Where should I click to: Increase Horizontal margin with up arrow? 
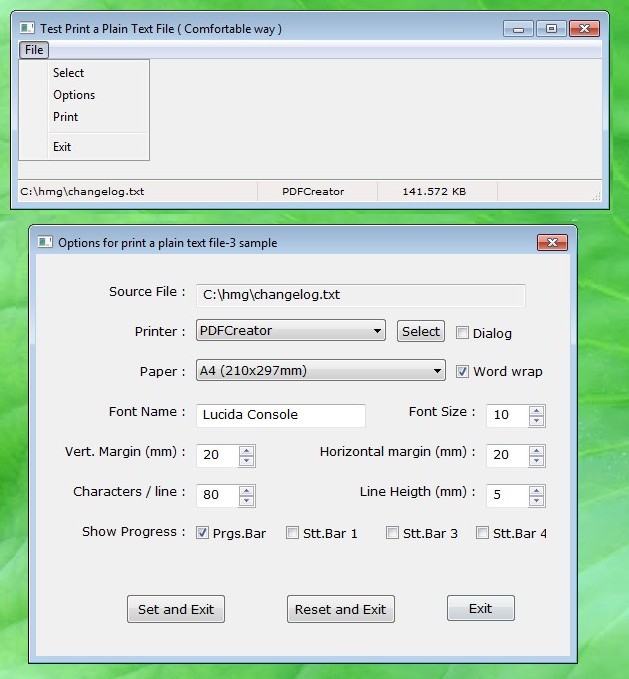coord(537,450)
